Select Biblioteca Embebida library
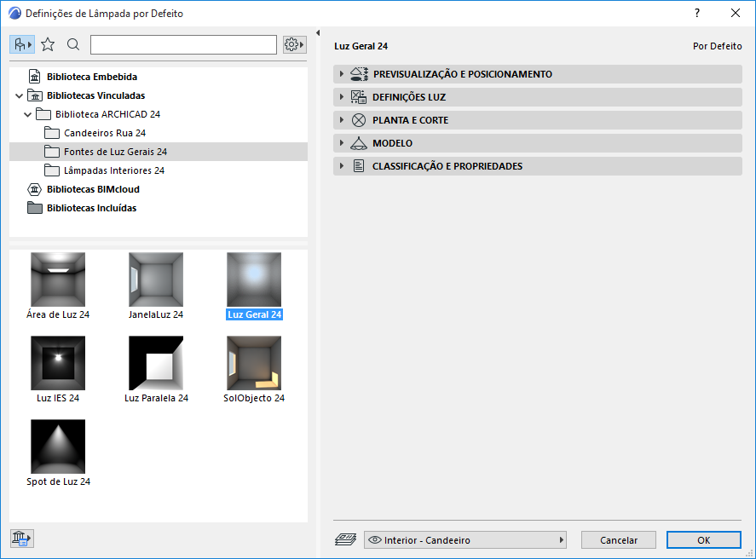This screenshot has height=559, width=756. 91,77
